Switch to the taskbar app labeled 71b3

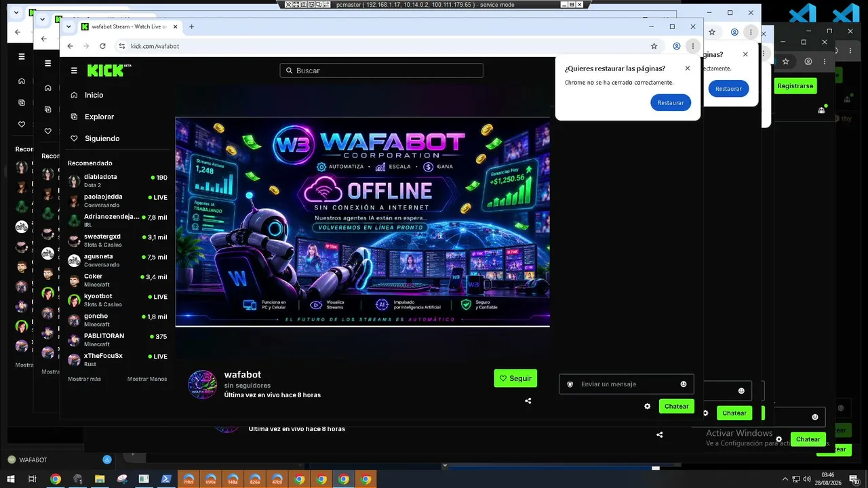pyautogui.click(x=189, y=479)
